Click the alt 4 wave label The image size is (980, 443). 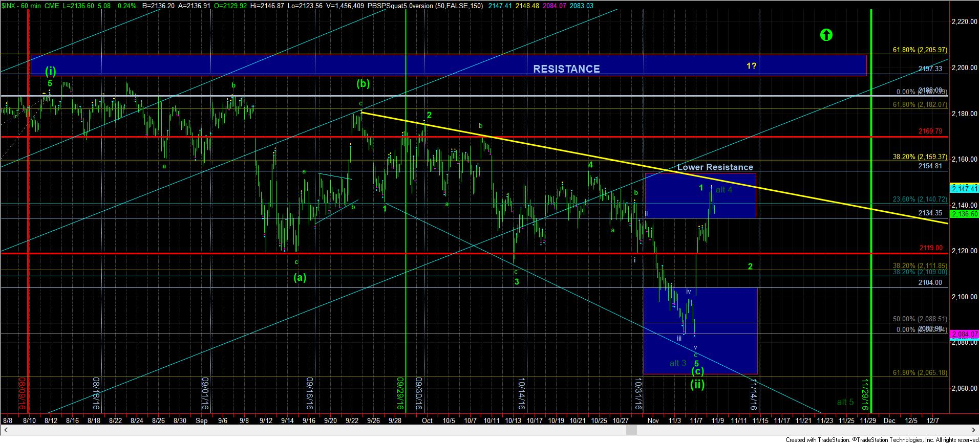(x=724, y=190)
